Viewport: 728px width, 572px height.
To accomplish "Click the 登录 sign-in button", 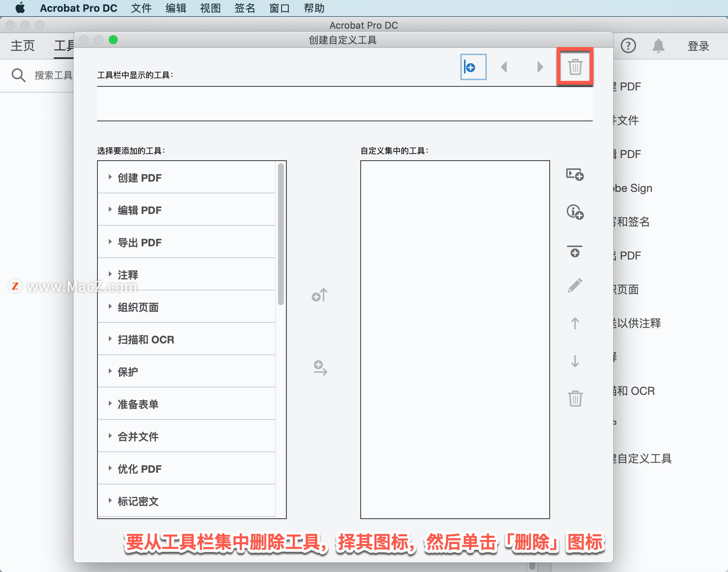I will pos(698,46).
